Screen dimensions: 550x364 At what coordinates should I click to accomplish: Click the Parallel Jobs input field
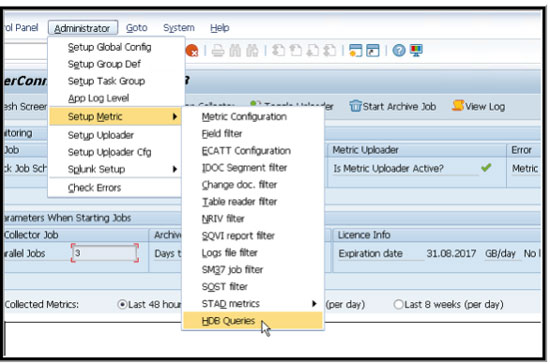pos(105,253)
